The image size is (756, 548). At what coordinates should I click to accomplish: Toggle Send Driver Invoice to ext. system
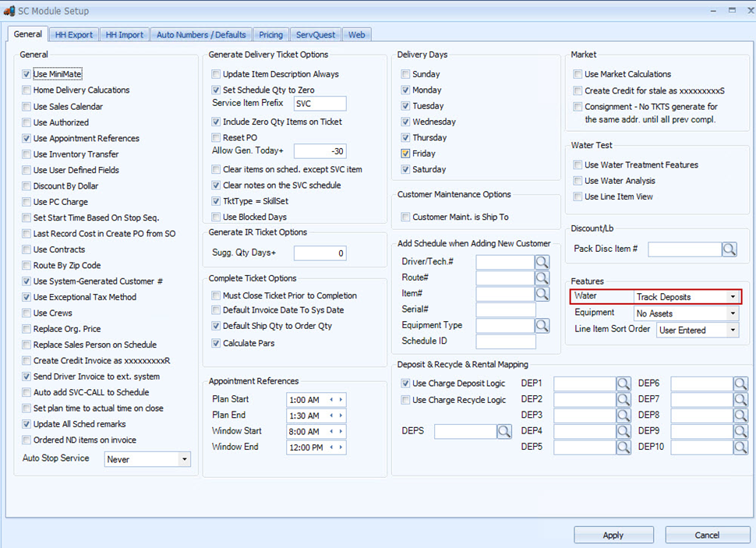[26, 377]
